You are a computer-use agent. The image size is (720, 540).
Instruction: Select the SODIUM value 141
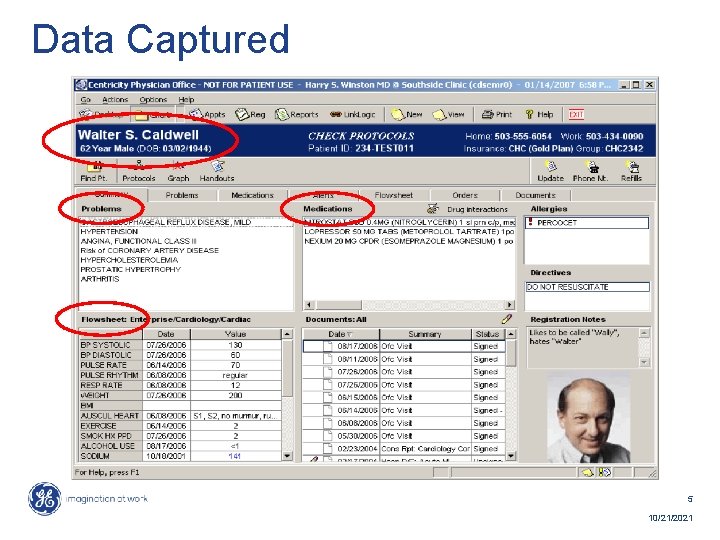(235, 456)
